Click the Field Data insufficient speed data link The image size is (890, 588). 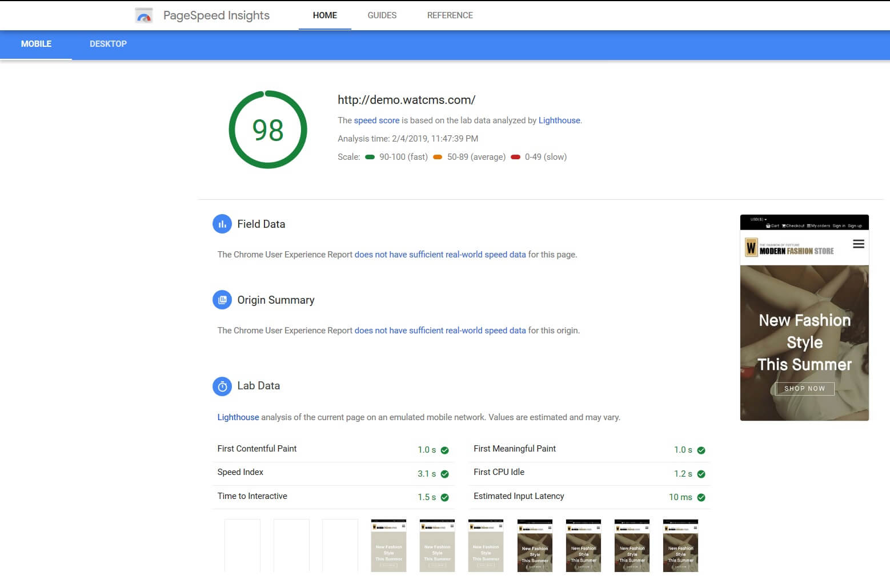(x=440, y=255)
